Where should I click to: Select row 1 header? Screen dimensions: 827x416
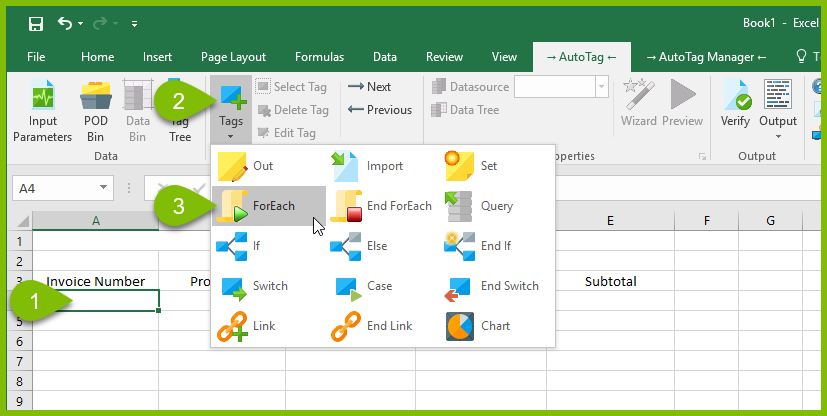coord(20,241)
